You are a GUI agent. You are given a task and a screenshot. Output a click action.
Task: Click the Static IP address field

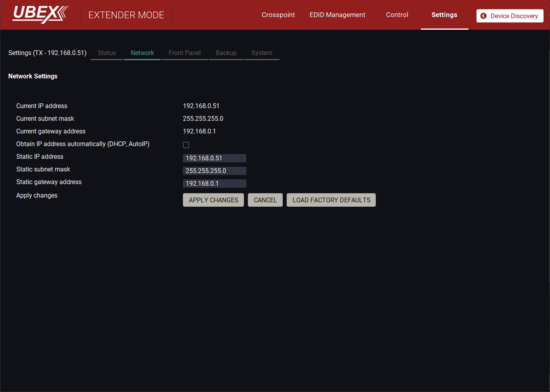(214, 158)
